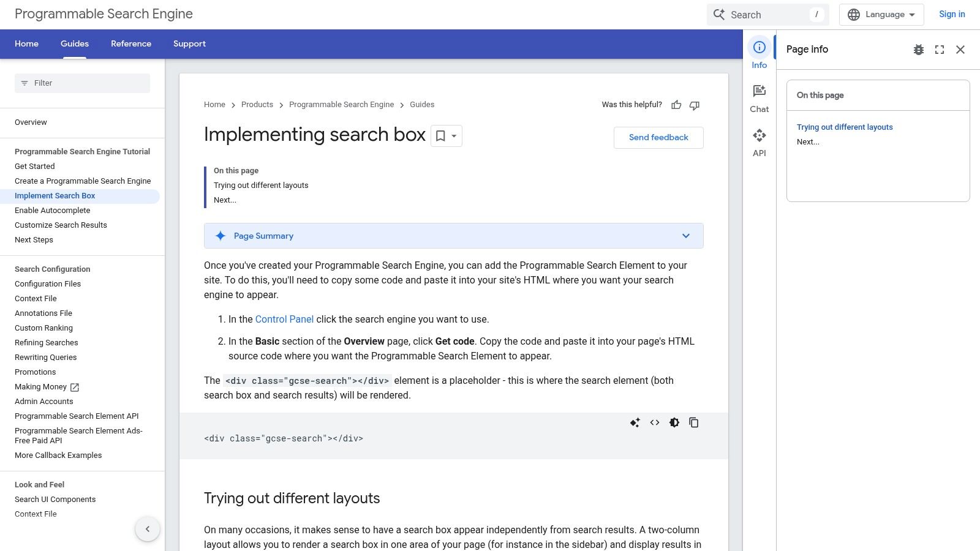Open the Home tab

click(x=26, y=44)
